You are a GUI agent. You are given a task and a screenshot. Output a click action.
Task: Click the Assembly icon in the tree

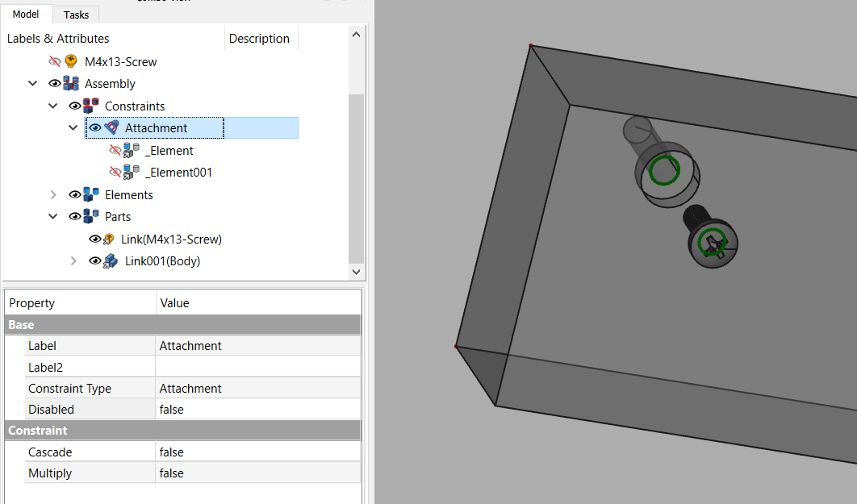click(x=71, y=83)
